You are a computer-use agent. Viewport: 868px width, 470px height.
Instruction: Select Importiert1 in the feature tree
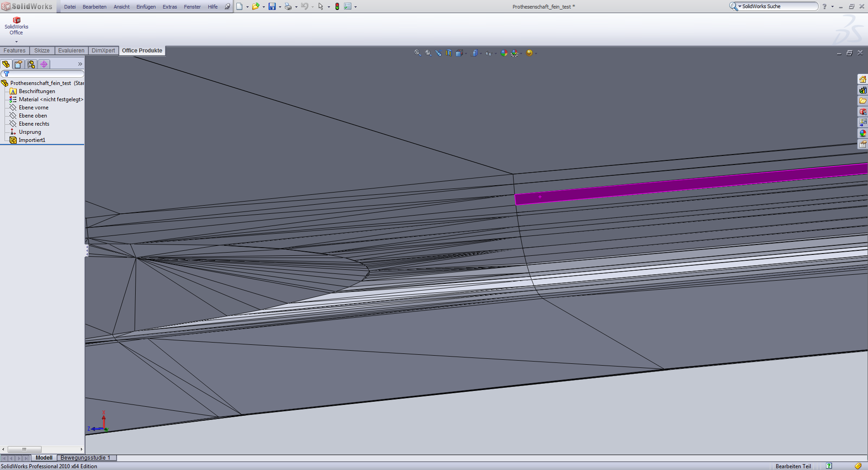point(32,140)
